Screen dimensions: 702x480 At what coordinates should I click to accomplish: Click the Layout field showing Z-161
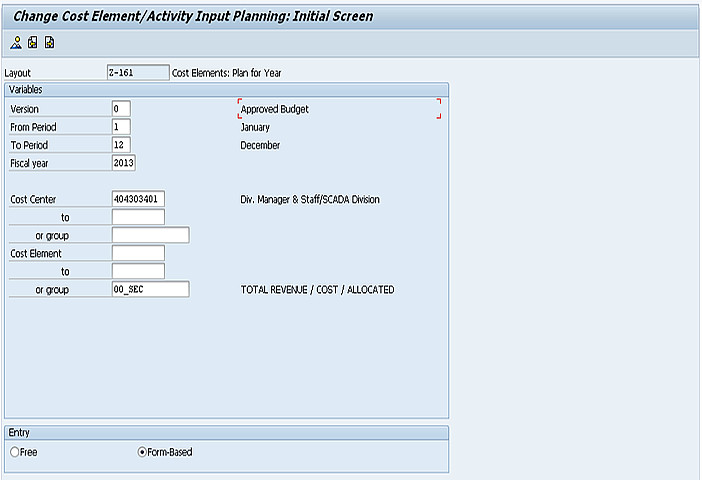(x=138, y=73)
